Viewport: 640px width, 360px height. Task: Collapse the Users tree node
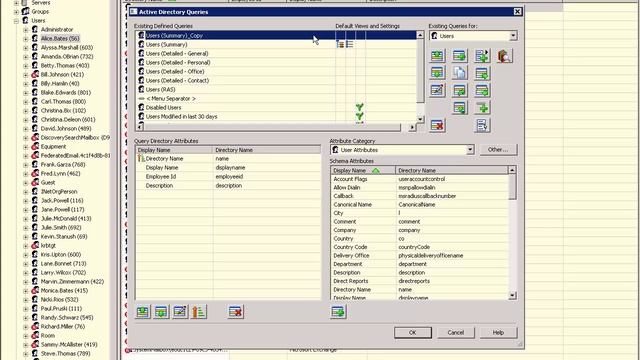(16, 20)
